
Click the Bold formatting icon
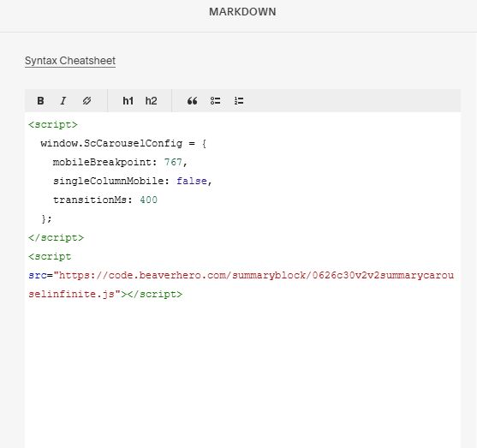[40, 101]
